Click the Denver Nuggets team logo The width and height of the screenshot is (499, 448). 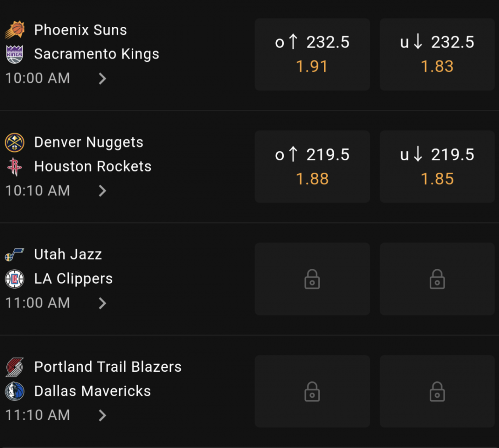tap(15, 142)
